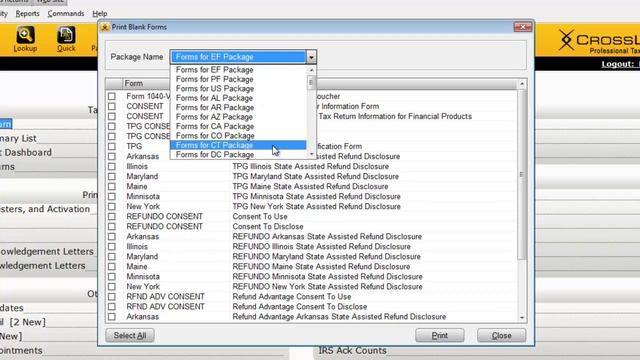Viewport: 640px width, 360px height.
Task: Click the REFUNDO Minnisota row checkbox
Action: point(111,277)
